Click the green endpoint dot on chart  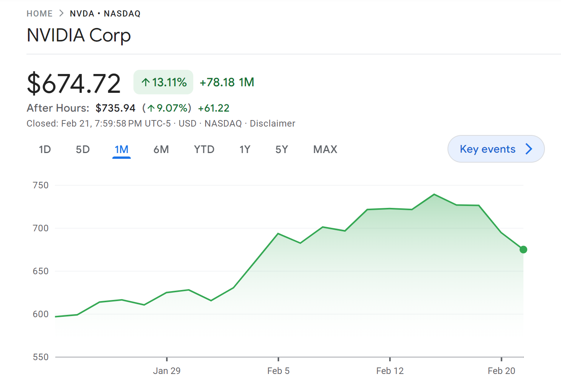click(x=523, y=250)
